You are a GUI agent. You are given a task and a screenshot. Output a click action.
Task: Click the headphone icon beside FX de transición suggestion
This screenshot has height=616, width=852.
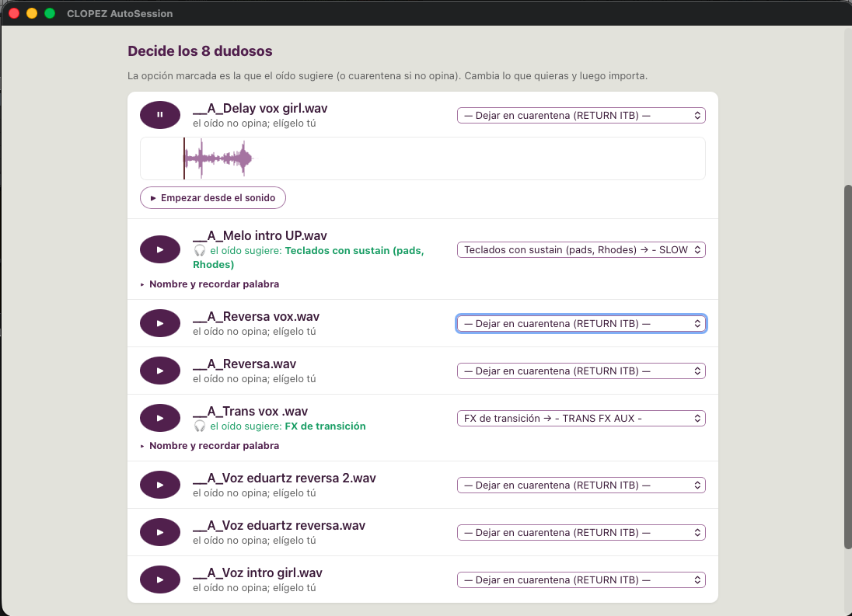click(200, 426)
